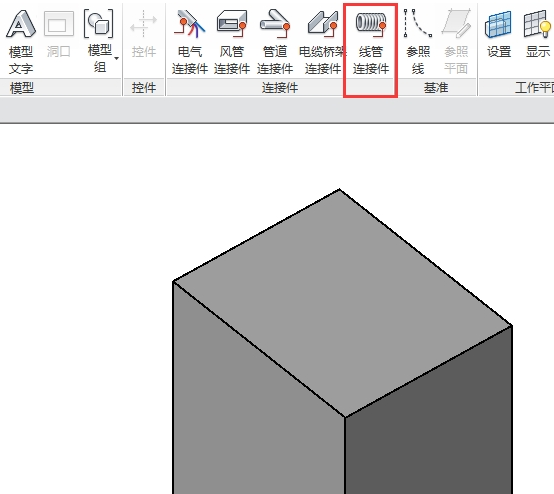554x494 pixels.
Task: Add a Conduit Connector (线管连接件)
Action: [371, 42]
